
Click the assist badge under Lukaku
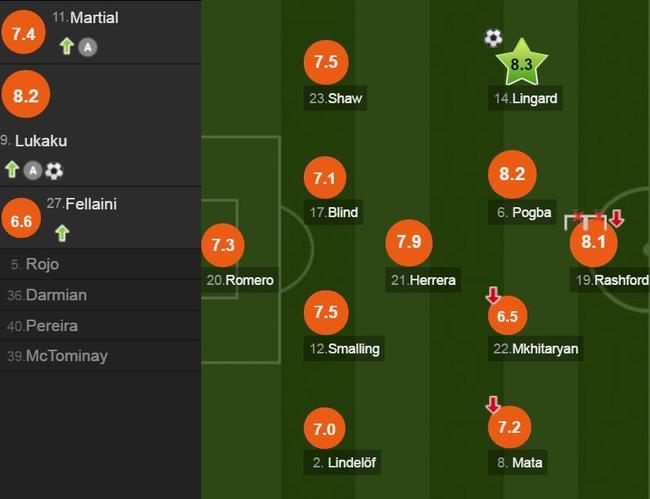click(x=33, y=170)
